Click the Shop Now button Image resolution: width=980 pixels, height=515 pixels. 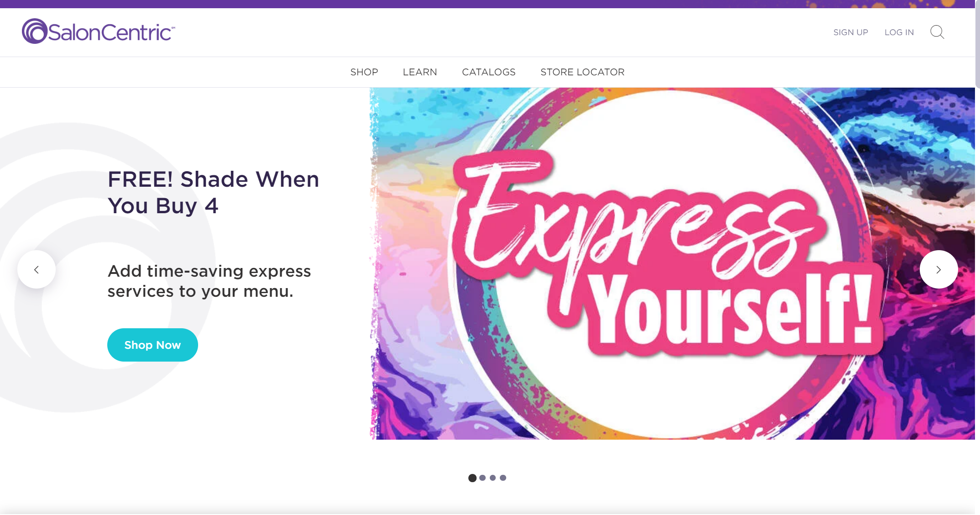[152, 345]
